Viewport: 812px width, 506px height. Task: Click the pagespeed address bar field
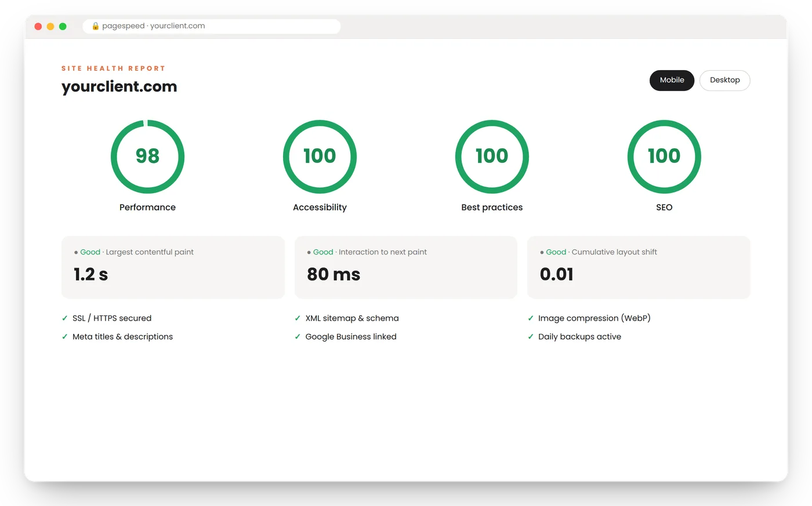pyautogui.click(x=212, y=26)
